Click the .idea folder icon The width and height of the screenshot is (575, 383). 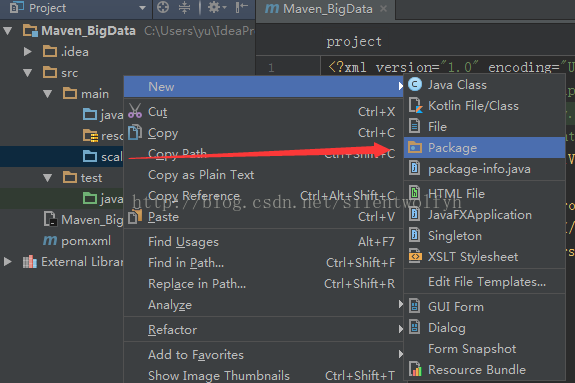tap(50, 51)
